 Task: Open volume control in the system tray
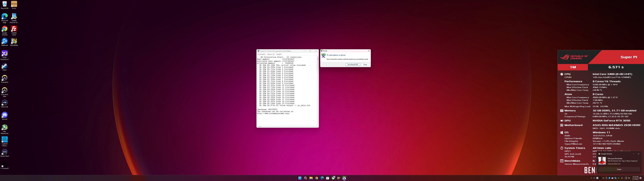click(x=629, y=178)
